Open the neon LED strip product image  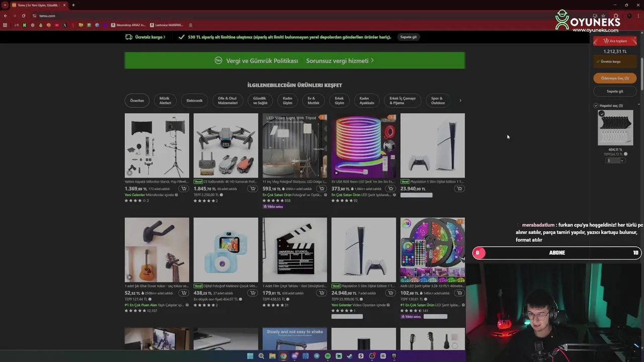point(364,145)
